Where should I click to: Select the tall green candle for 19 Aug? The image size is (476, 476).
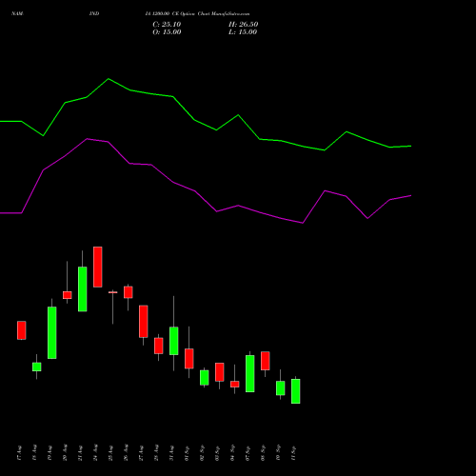point(52,332)
